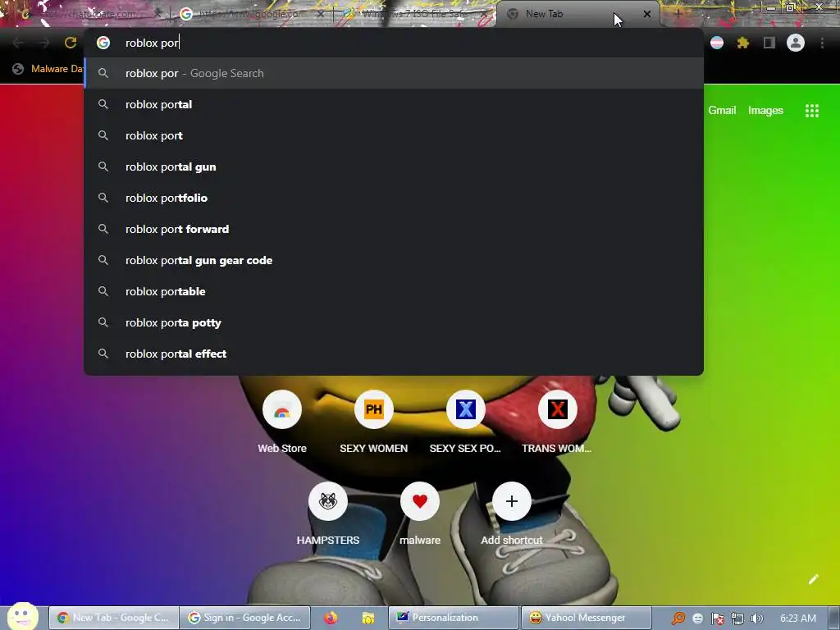This screenshot has width=840, height=630.
Task: Click the Images link
Action: click(765, 111)
